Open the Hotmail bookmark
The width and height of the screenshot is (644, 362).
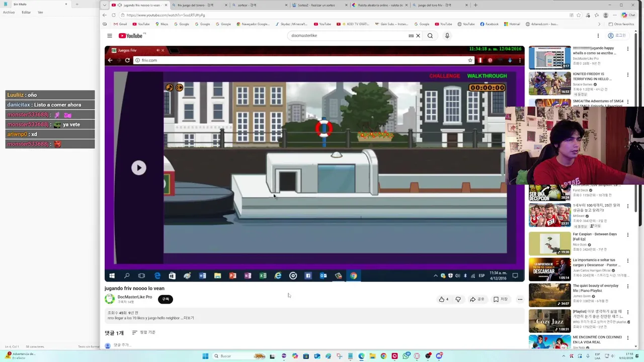click(x=512, y=24)
